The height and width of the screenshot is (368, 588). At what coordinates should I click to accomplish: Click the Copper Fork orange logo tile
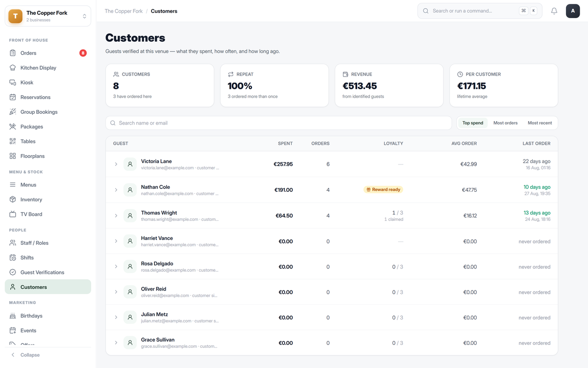(16, 16)
